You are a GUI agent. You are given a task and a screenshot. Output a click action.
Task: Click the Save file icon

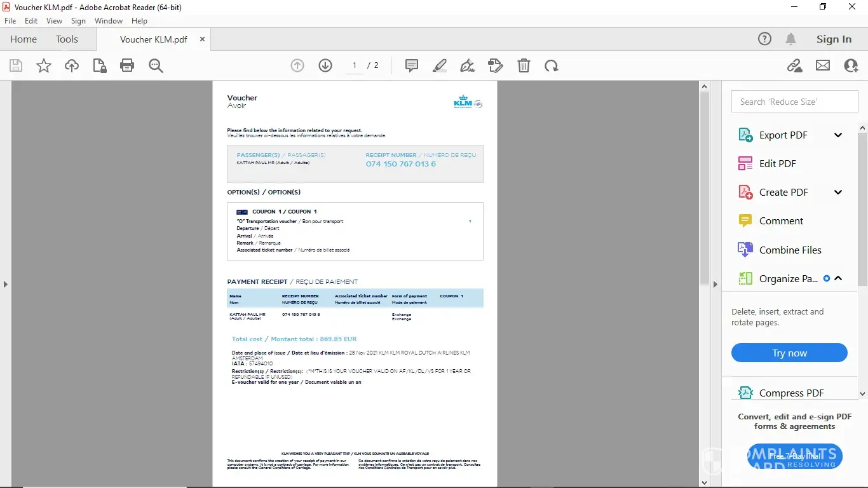click(16, 65)
